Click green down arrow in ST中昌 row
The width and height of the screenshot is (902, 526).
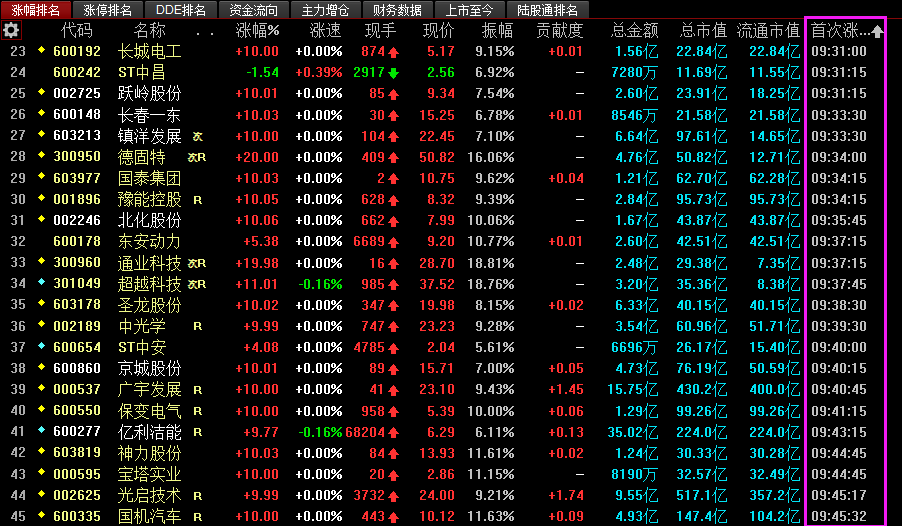[393, 73]
